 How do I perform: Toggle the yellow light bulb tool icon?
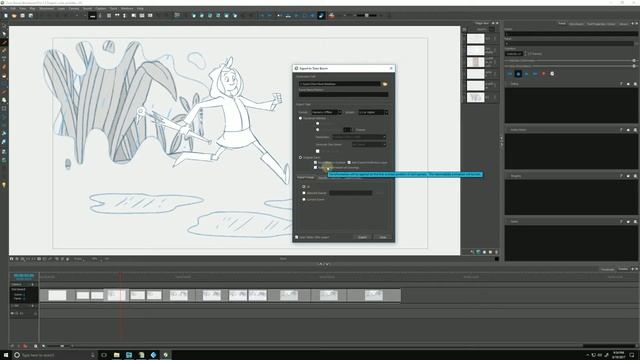pos(4,184)
